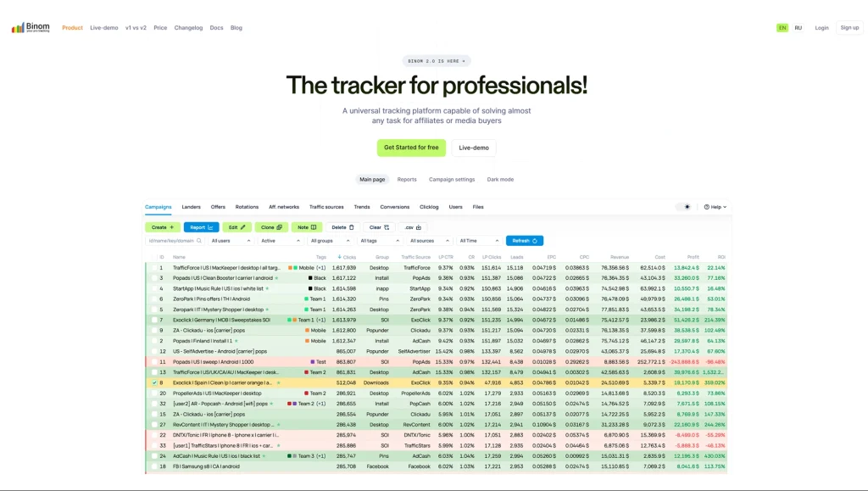Open the Login link

821,28
